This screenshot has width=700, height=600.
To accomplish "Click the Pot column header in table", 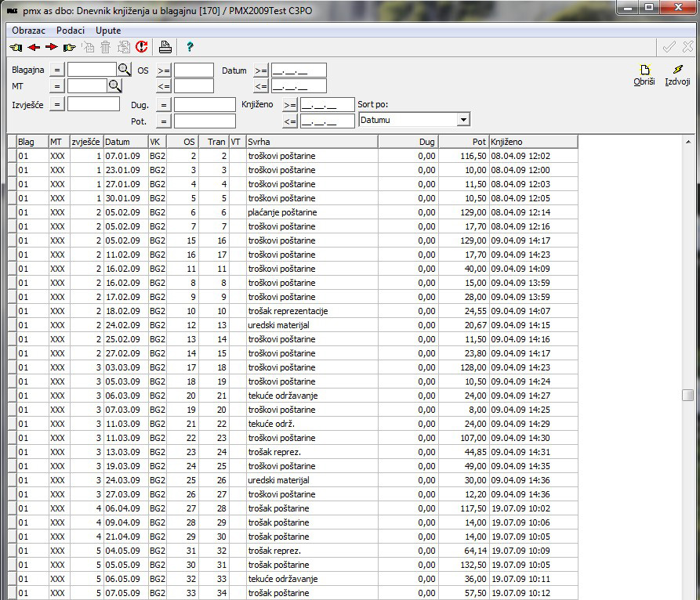I will click(x=464, y=142).
